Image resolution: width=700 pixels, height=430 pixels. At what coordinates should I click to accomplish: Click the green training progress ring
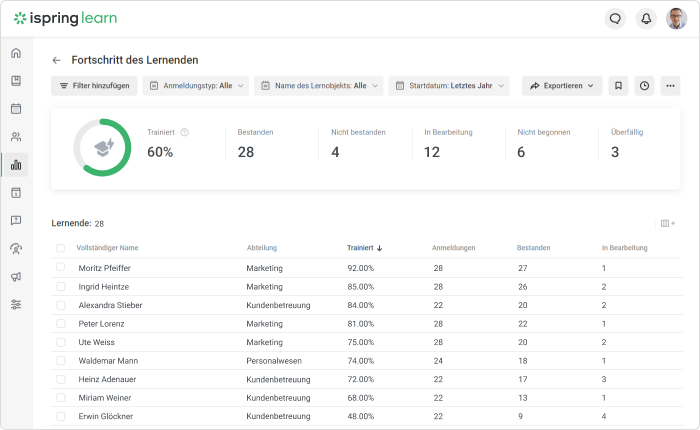coord(102,147)
